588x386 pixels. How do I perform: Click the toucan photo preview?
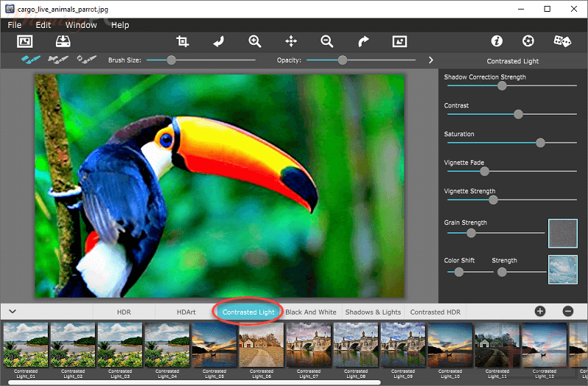pyautogui.click(x=220, y=186)
